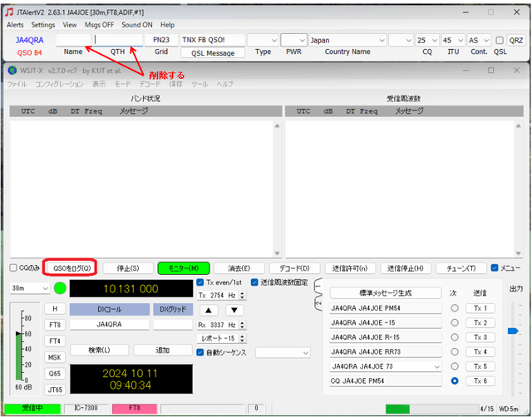
Task: Click the QSL Message button
Action: 213,53
